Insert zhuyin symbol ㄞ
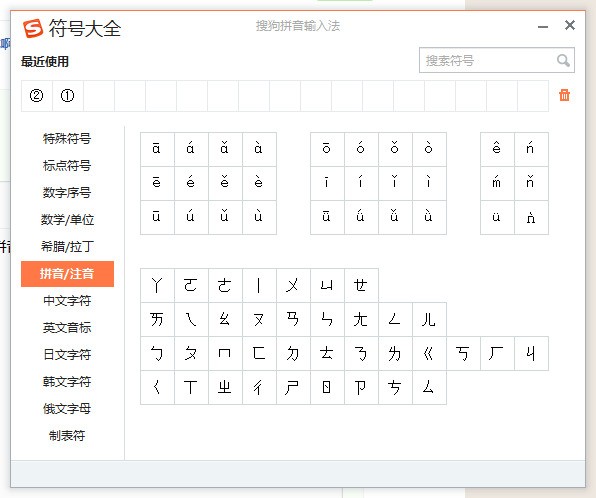Image resolution: width=596 pixels, height=498 pixels. click(x=157, y=319)
